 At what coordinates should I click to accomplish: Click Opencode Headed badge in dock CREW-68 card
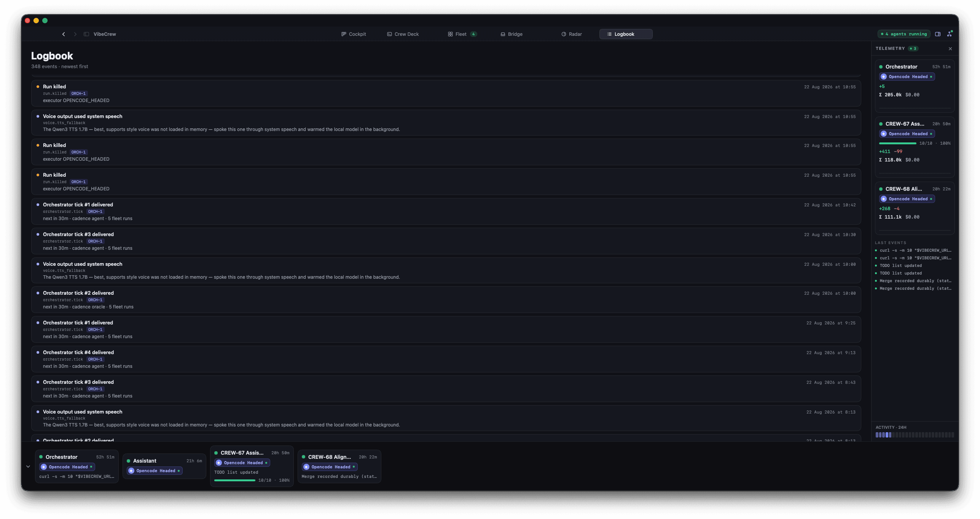coord(330,467)
